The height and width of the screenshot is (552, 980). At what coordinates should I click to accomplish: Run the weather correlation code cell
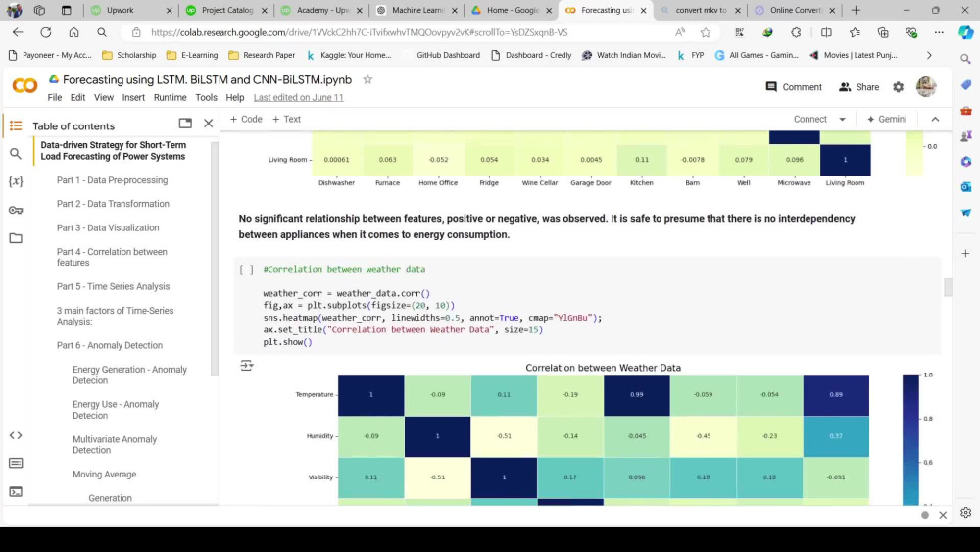247,270
